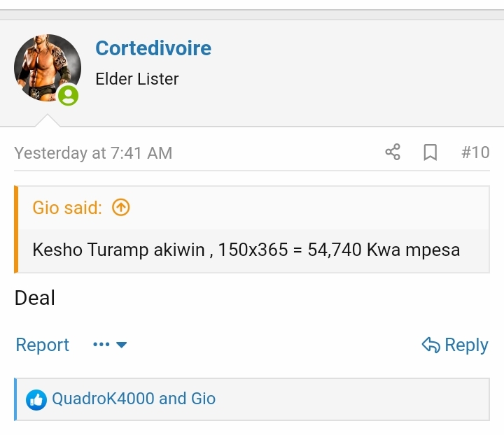504x435 pixels.
Task: Open the three-dots more options menu
Action: coord(101,345)
